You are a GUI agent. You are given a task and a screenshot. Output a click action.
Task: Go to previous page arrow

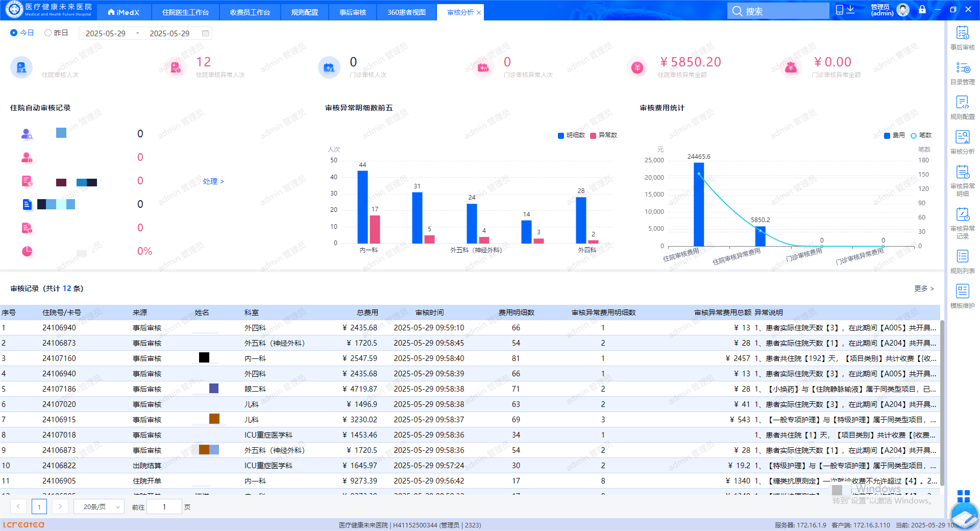click(x=18, y=506)
